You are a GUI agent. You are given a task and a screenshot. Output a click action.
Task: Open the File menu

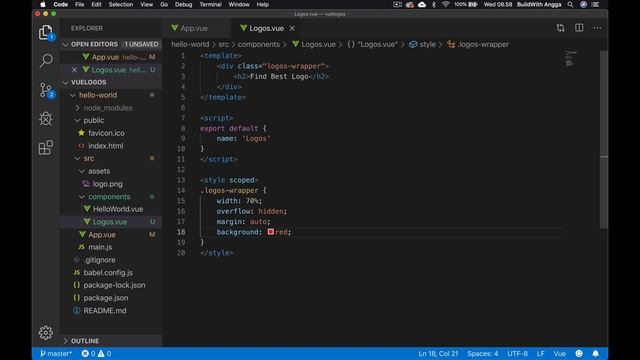pos(80,4)
